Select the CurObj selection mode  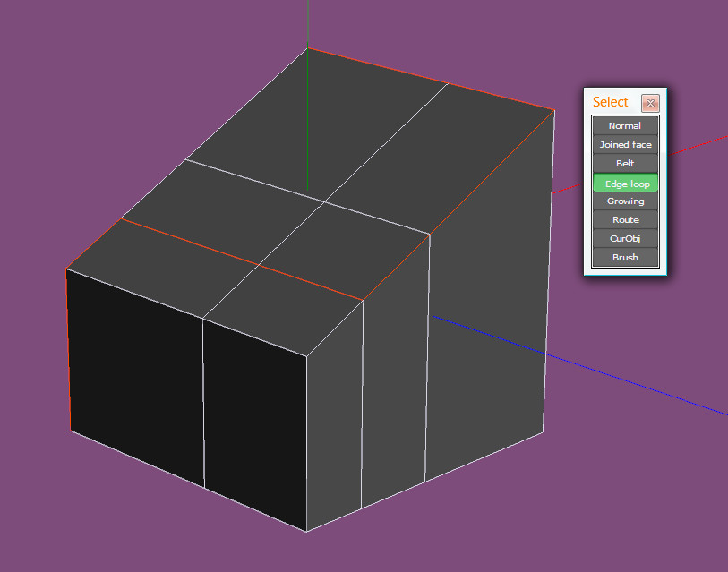click(x=625, y=239)
